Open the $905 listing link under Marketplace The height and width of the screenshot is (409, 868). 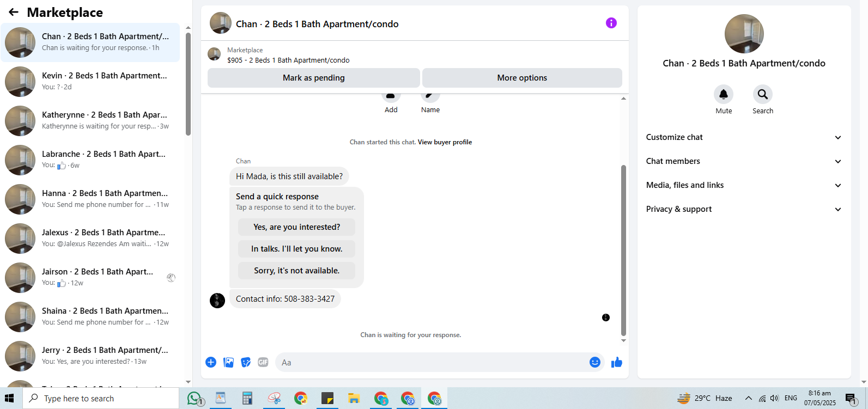point(288,60)
